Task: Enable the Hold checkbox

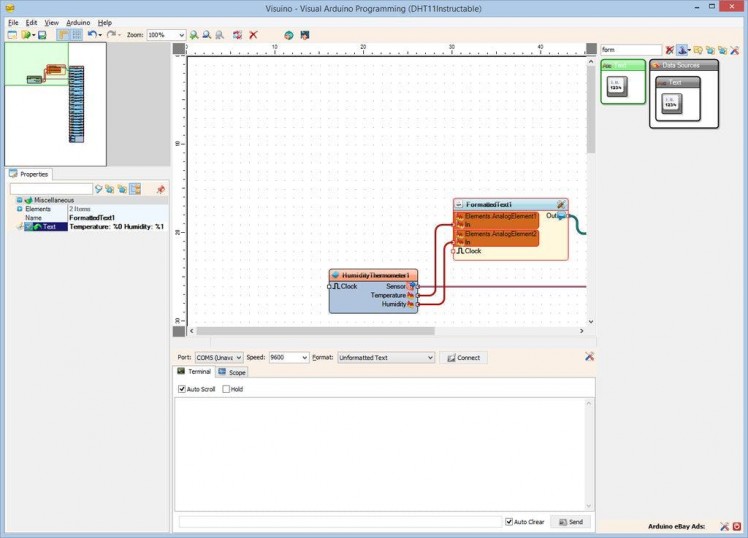Action: point(226,389)
